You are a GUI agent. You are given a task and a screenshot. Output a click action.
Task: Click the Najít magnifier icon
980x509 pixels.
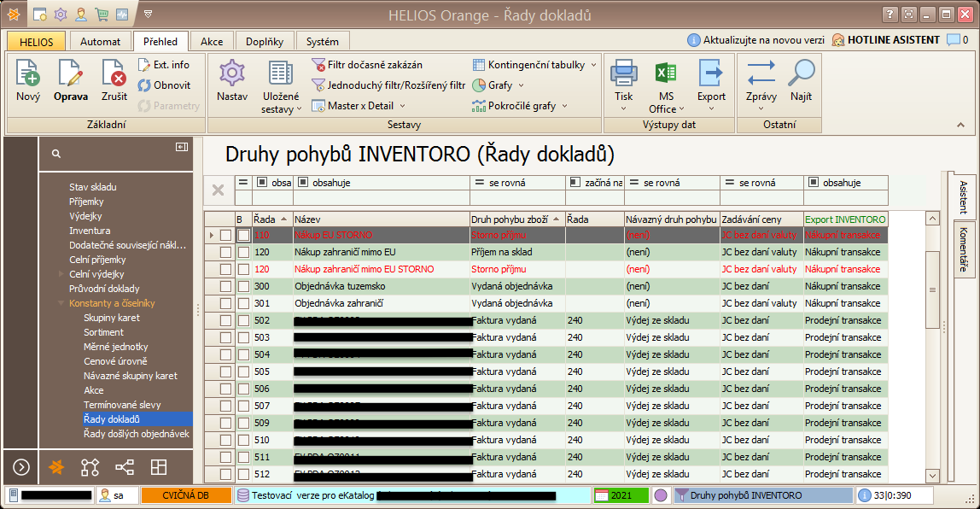point(801,74)
